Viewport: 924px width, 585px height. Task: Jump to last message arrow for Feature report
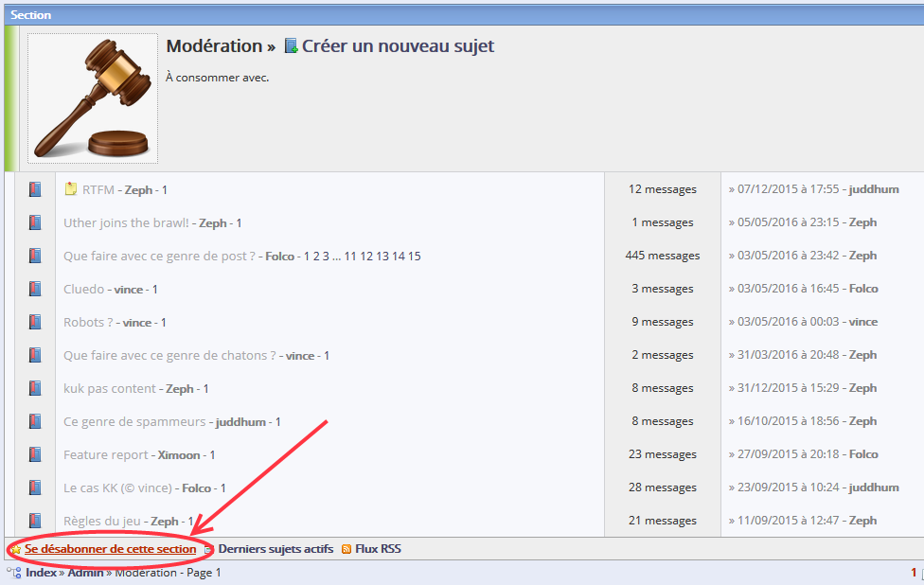(x=732, y=454)
